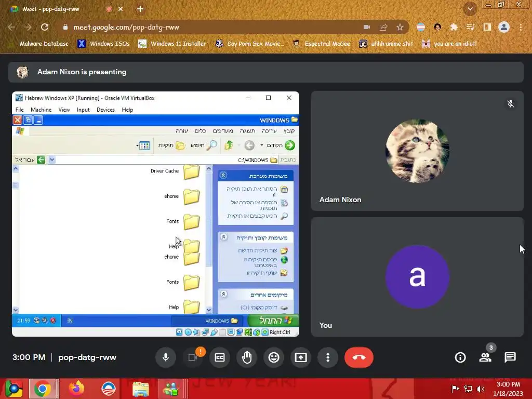This screenshot has width=532, height=399.
Task: Toggle the Folders button in XP Explorer
Action: tap(172, 145)
